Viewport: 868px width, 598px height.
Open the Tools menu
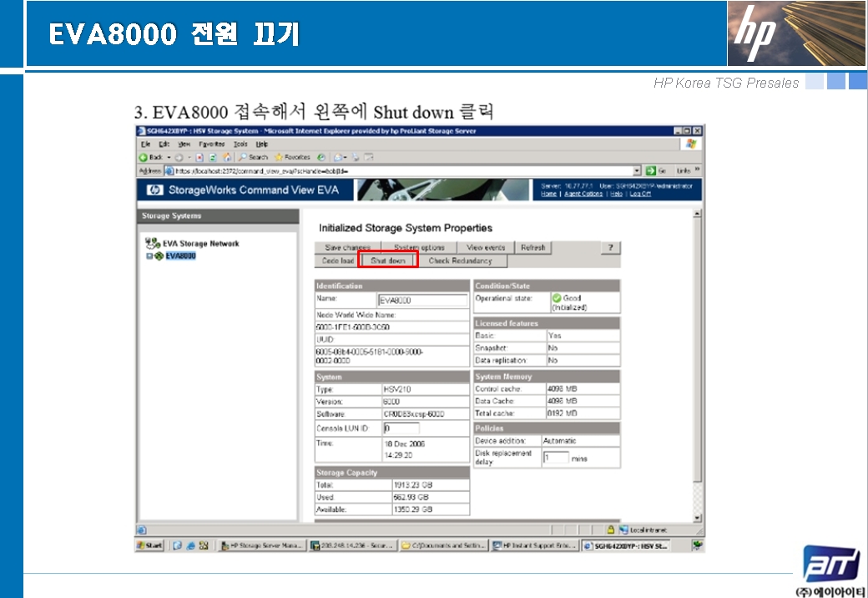(240, 144)
